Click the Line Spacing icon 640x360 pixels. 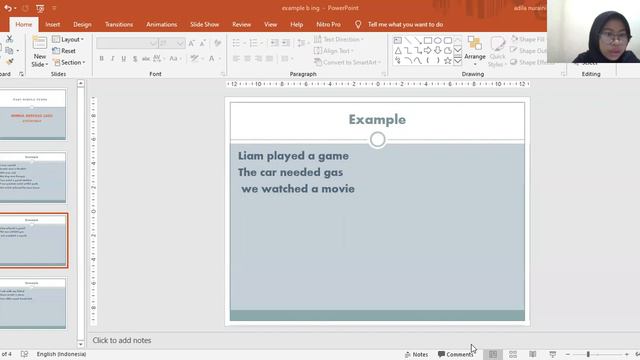click(x=301, y=43)
